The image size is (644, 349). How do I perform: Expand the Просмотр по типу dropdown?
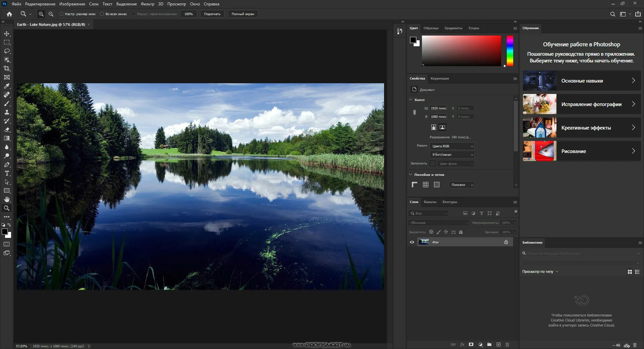[540, 271]
